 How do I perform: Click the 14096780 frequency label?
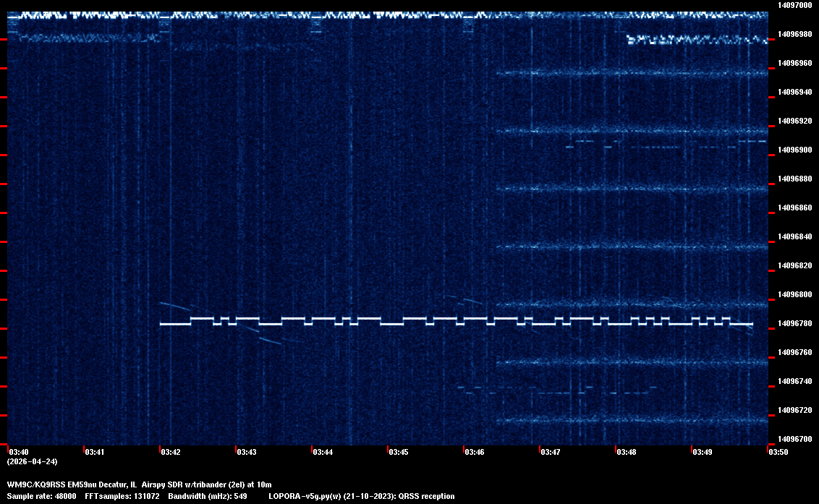tap(794, 323)
